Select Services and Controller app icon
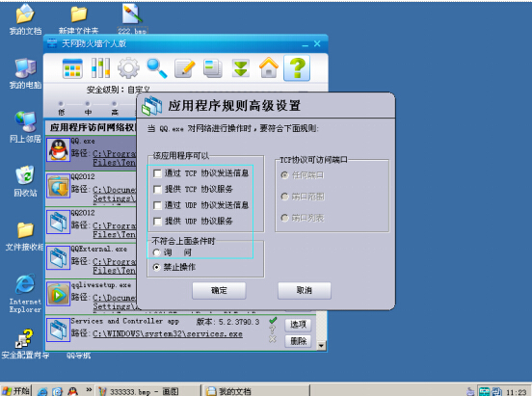Image resolution: width=532 pixels, height=396 pixels. 59,330
